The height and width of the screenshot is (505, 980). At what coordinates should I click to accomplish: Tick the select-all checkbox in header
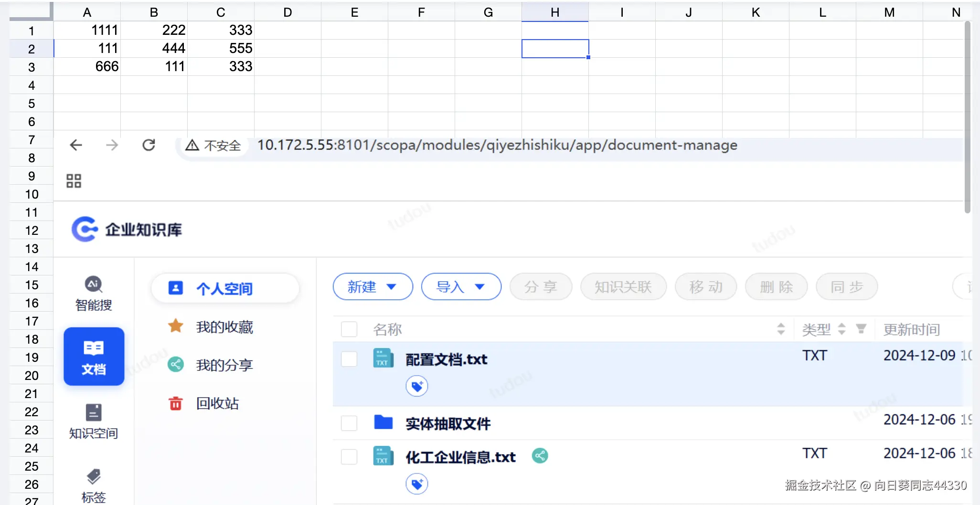349,329
